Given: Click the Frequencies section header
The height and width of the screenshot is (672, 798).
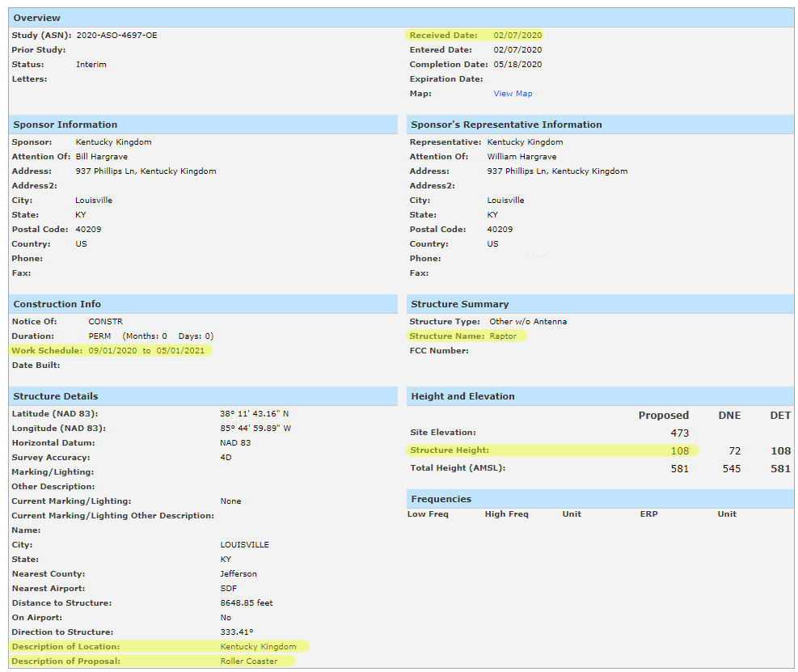Looking at the screenshot, I should 441,499.
